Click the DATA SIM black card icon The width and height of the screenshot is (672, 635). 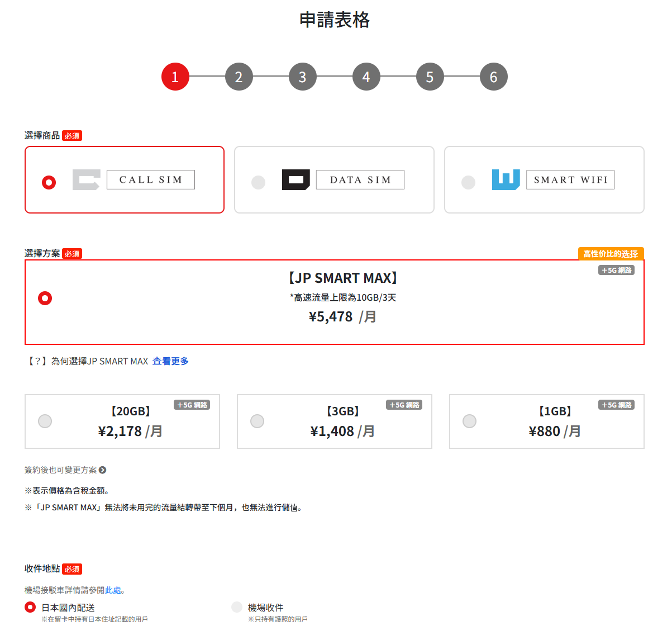(x=296, y=179)
